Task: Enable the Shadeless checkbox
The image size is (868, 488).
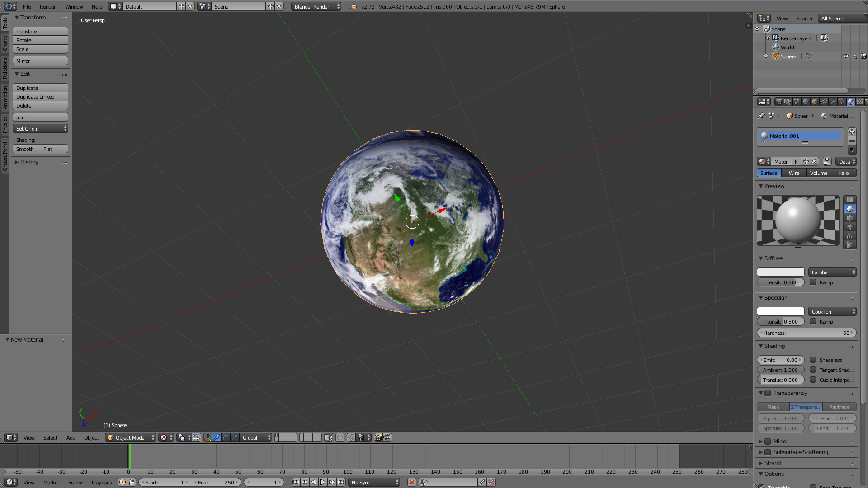Action: (813, 360)
